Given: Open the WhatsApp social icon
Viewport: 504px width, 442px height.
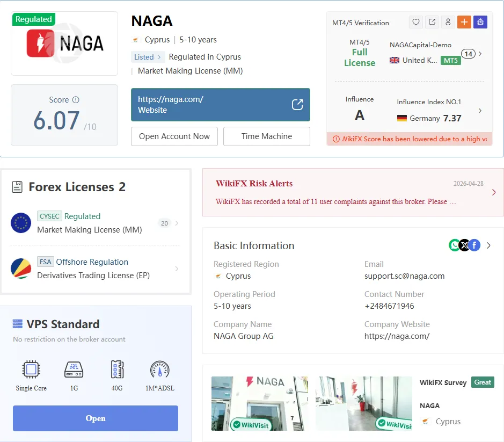Looking at the screenshot, I should (455, 245).
